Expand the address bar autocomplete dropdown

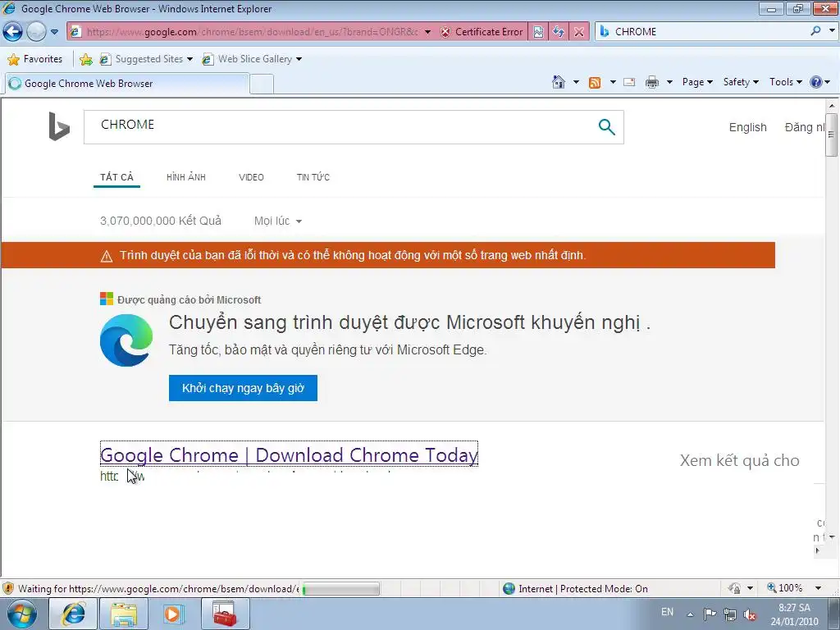pos(427,32)
